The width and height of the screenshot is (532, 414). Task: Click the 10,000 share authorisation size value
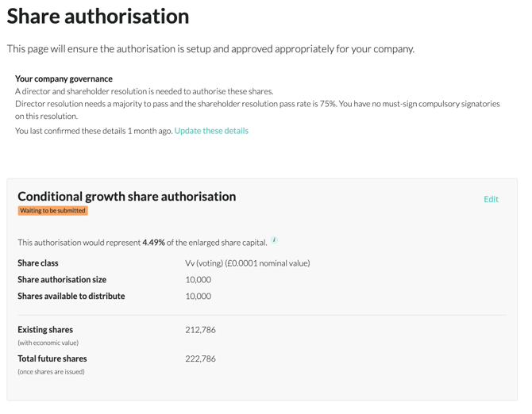pyautogui.click(x=198, y=280)
